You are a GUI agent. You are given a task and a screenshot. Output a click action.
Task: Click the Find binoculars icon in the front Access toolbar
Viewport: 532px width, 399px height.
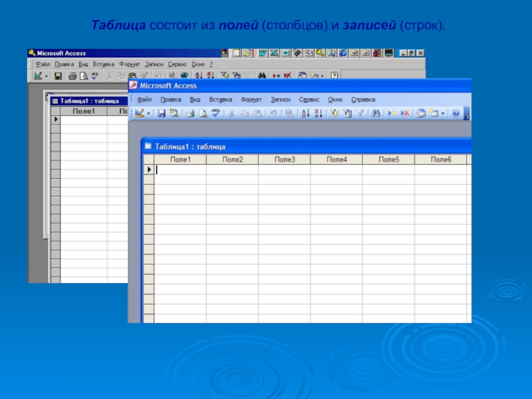tap(376, 113)
